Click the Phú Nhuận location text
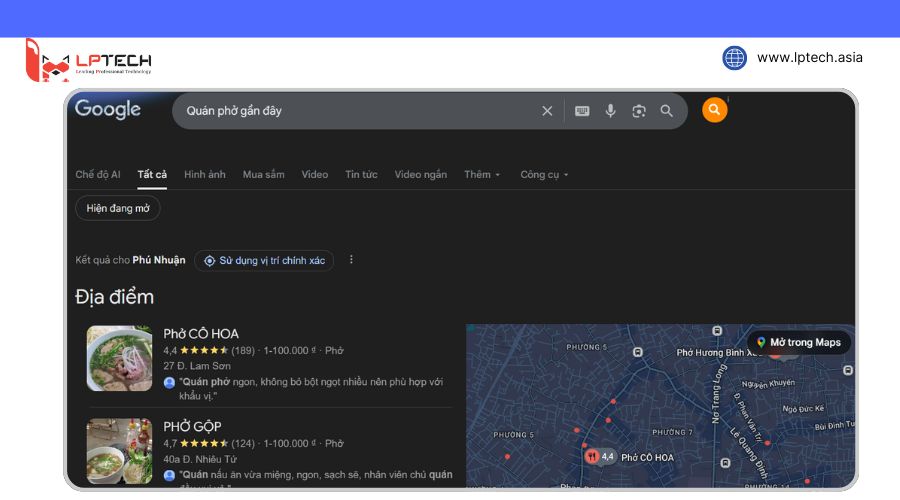The width and height of the screenshot is (900, 500). [159, 260]
